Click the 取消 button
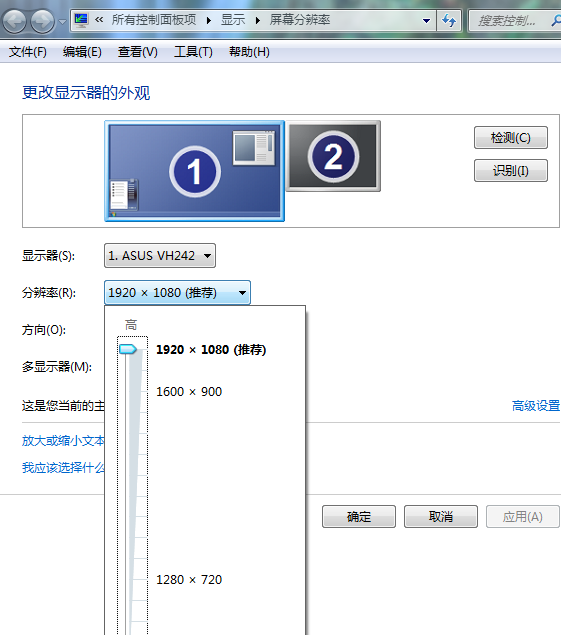This screenshot has width=561, height=635. point(441,516)
